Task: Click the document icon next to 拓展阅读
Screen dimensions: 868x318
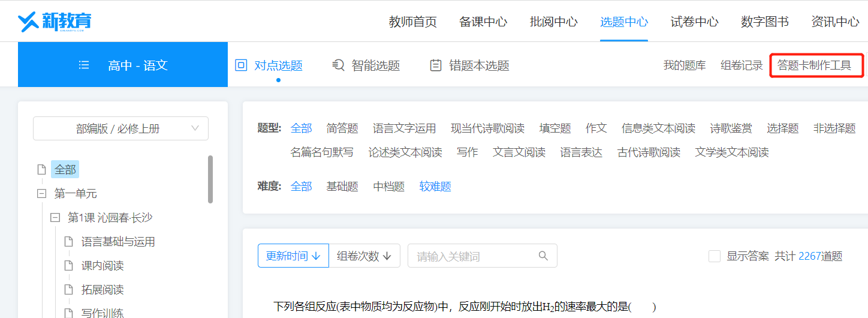Action: (x=68, y=290)
